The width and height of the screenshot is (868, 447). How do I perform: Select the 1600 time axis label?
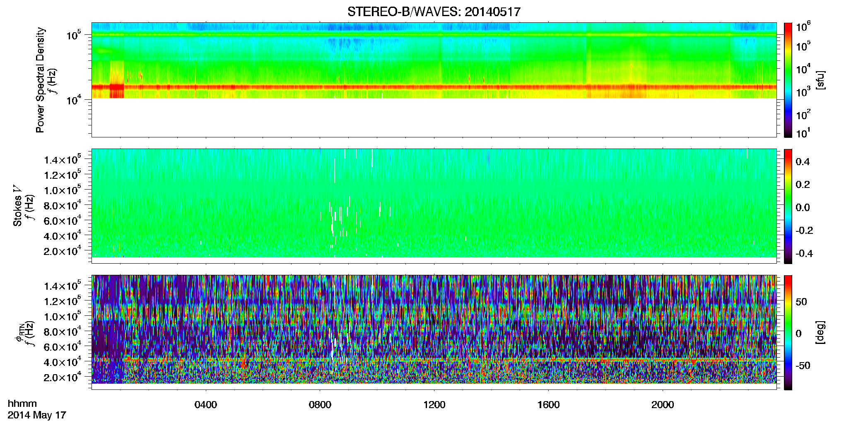[x=549, y=405]
